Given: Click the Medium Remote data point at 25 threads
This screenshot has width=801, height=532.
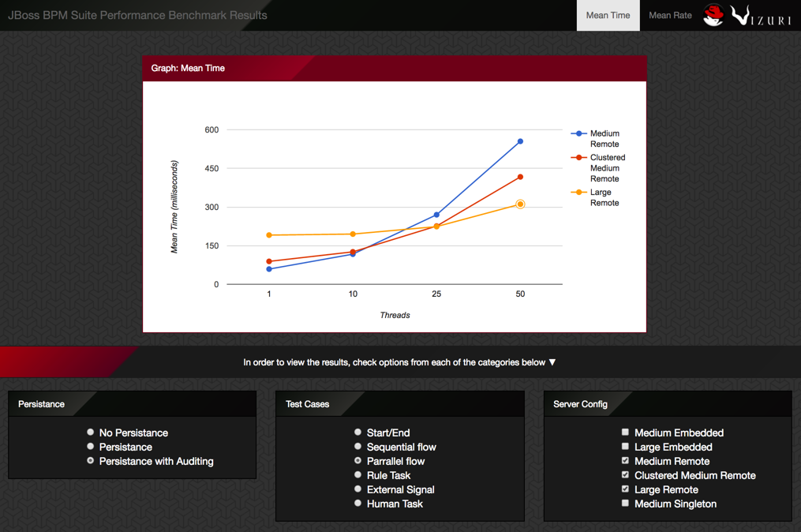Looking at the screenshot, I should pyautogui.click(x=436, y=215).
